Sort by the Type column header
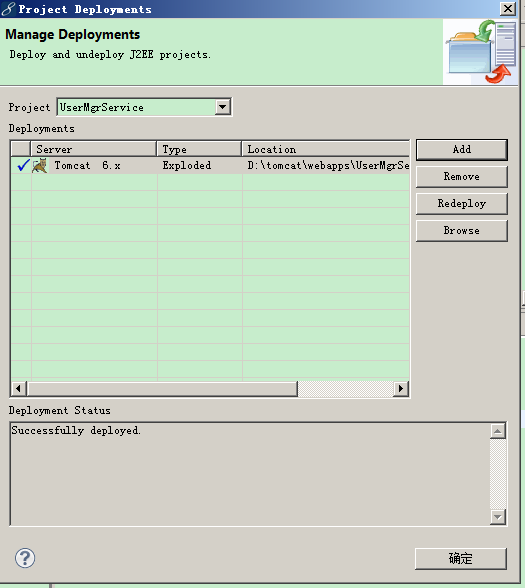This screenshot has height=588, width=525. pos(199,149)
